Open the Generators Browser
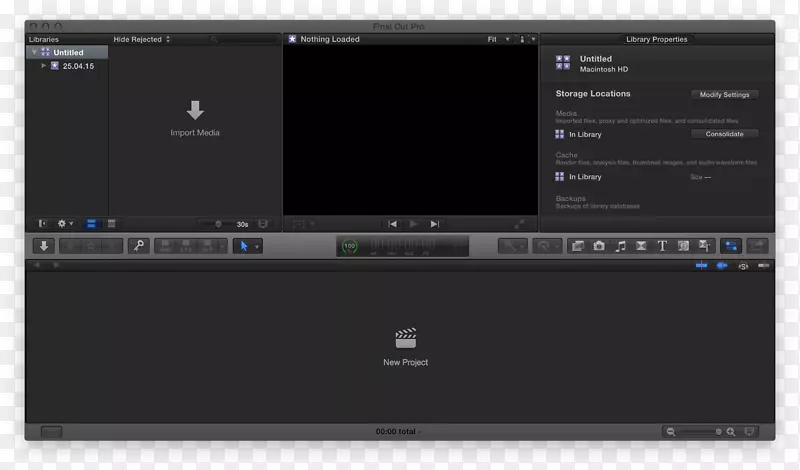 (x=683, y=246)
